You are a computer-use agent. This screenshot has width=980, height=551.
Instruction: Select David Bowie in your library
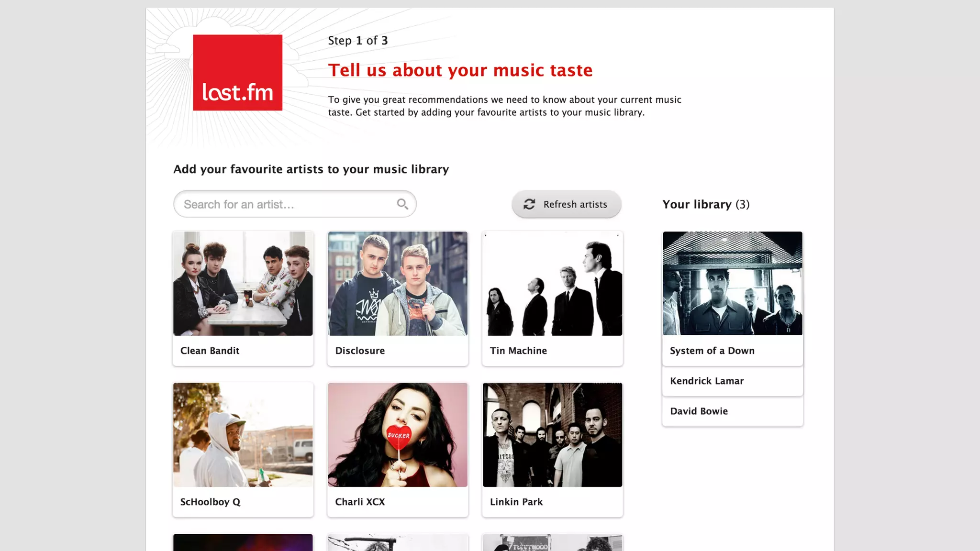coord(699,411)
